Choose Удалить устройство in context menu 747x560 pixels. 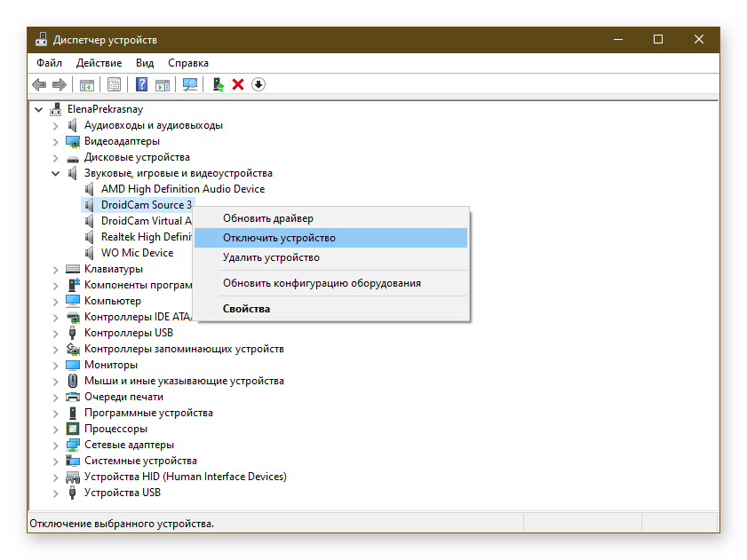[330, 257]
